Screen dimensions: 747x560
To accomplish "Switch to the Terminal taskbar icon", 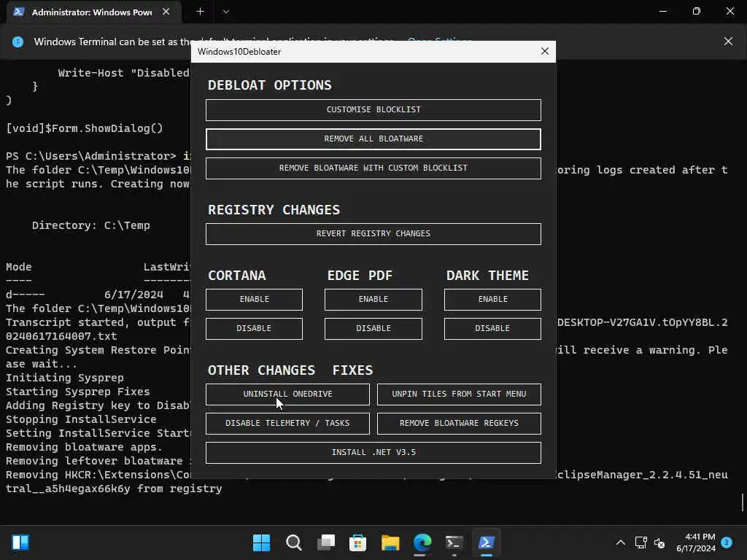I will pos(454,542).
